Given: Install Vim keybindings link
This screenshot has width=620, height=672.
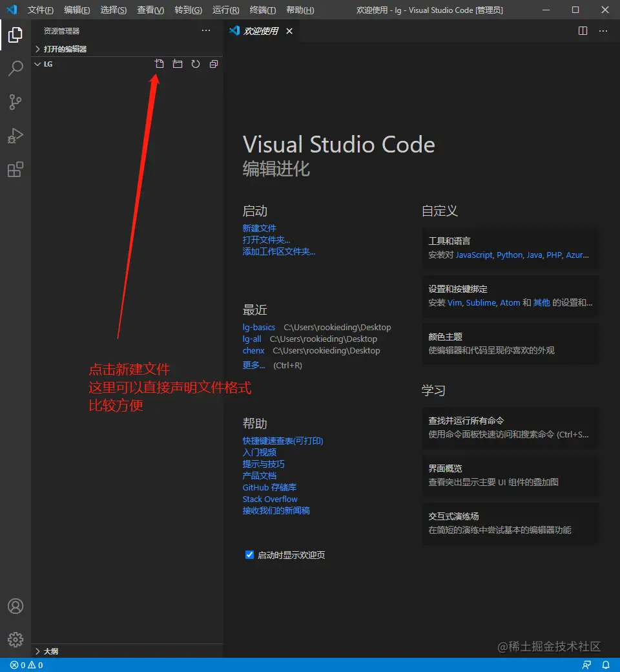Looking at the screenshot, I should [x=455, y=302].
